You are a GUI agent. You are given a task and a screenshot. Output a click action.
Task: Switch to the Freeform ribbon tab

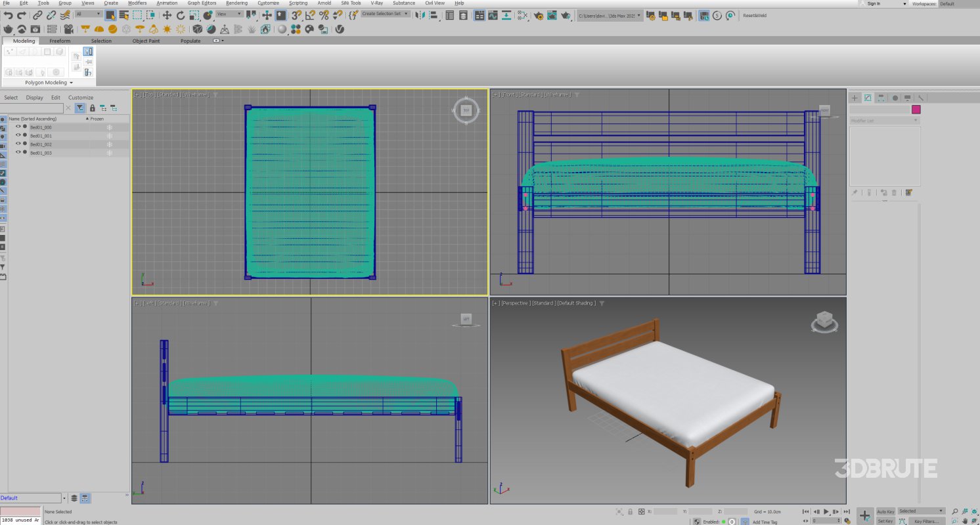pyautogui.click(x=60, y=40)
